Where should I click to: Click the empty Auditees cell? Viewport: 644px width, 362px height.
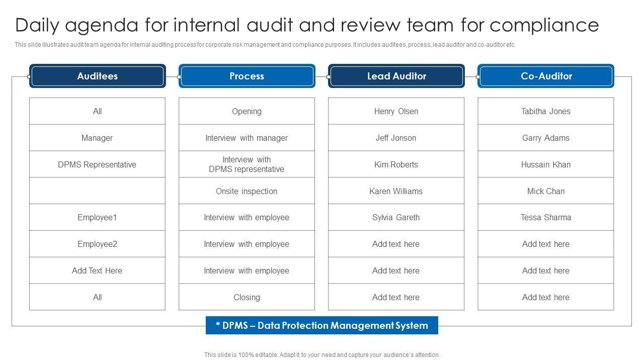click(97, 191)
